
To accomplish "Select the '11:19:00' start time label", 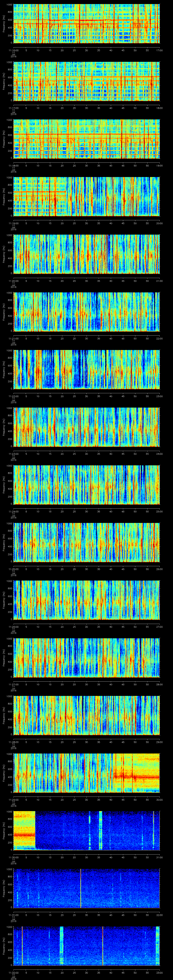I will [14, 223].
